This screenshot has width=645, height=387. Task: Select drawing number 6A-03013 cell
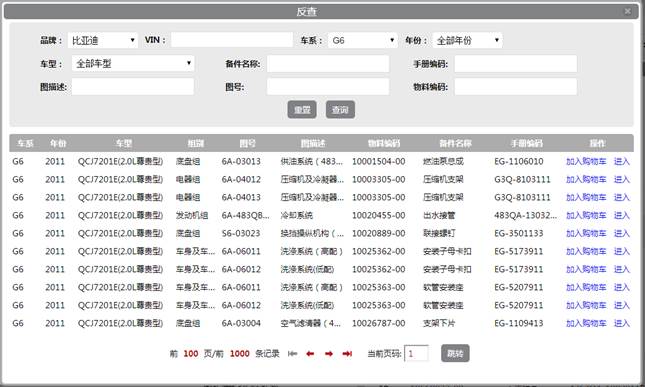coord(241,162)
